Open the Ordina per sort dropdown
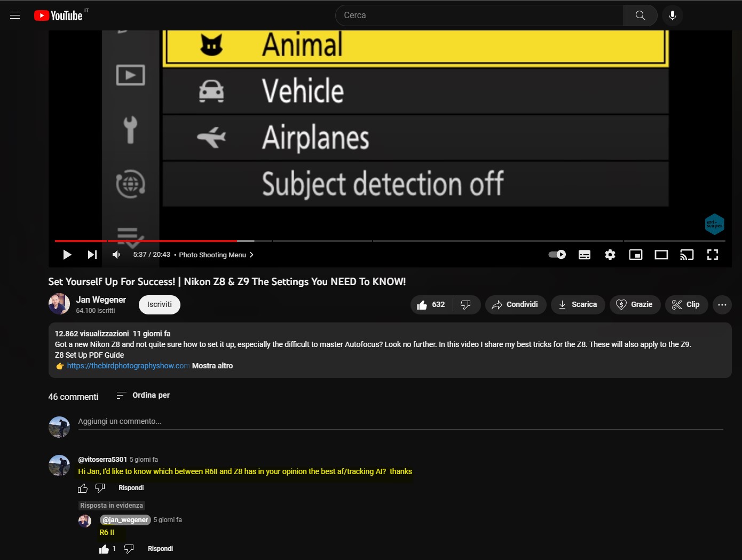Image resolution: width=742 pixels, height=560 pixels. point(143,395)
